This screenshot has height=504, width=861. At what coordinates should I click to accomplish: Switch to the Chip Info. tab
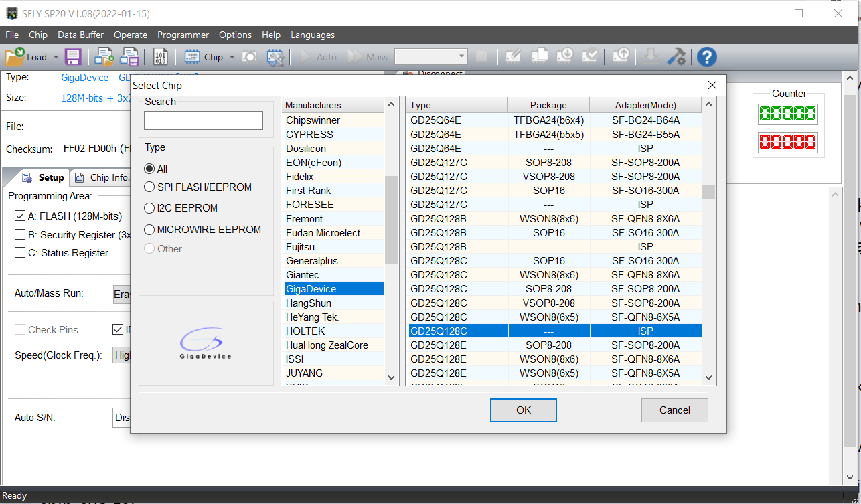coord(101,177)
